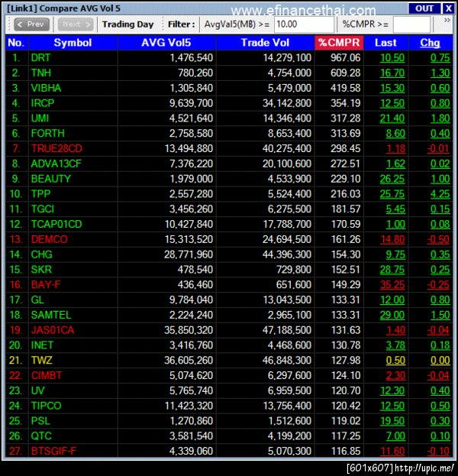Select symbol BTSGIF-F
The height and width of the screenshot is (476, 458).
53,451
